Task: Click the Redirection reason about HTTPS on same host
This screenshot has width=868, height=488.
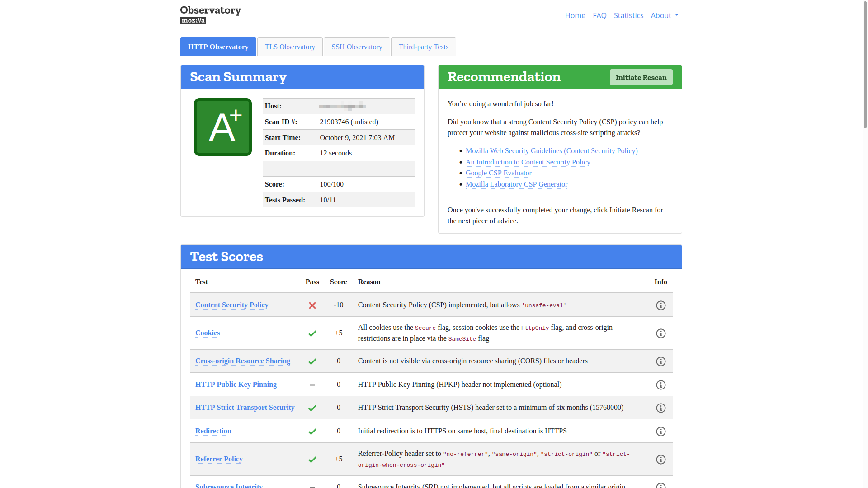Action: click(x=462, y=431)
